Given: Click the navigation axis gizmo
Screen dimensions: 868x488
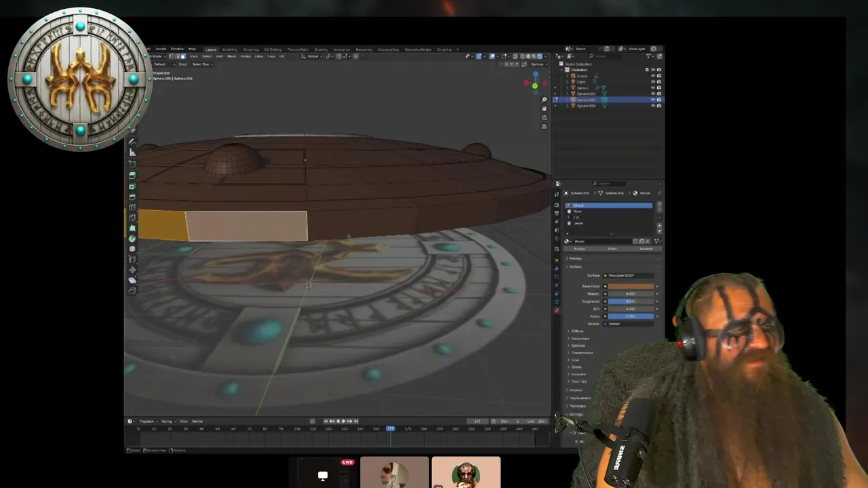Looking at the screenshot, I should coord(535,84).
